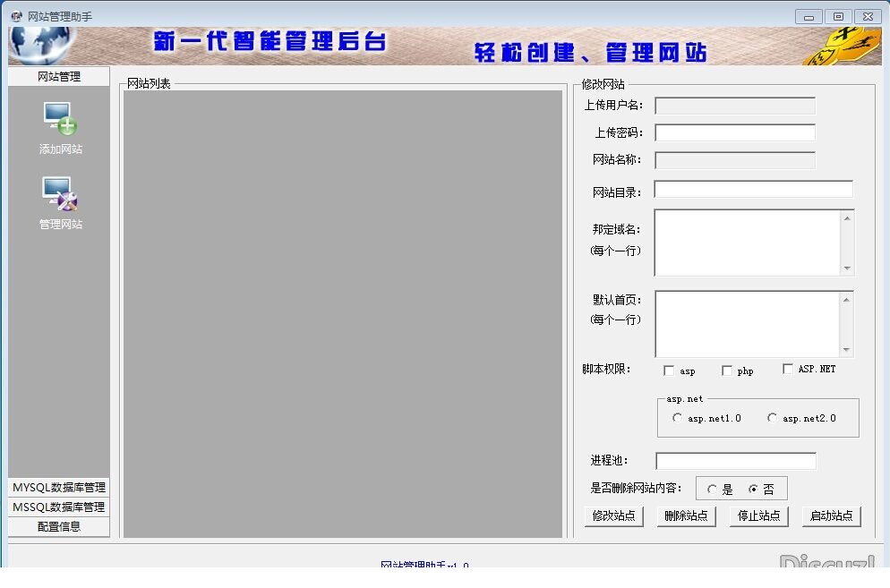The height and width of the screenshot is (588, 890).
Task: Minimize the 网站管理助手 window
Action: 809,17
